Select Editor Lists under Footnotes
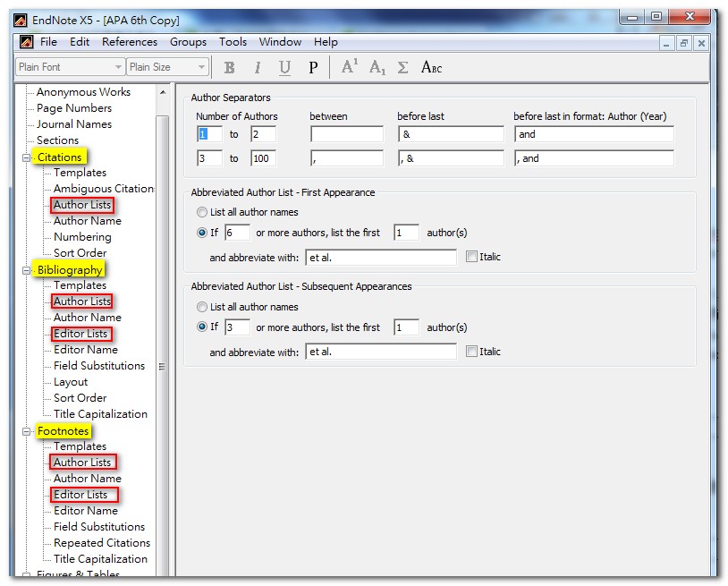This screenshot has height=586, width=728. click(80, 495)
